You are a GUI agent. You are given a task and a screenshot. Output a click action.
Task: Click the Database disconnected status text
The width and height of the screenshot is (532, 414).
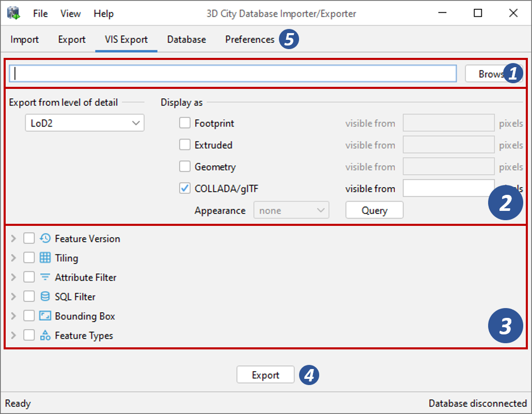(x=478, y=403)
